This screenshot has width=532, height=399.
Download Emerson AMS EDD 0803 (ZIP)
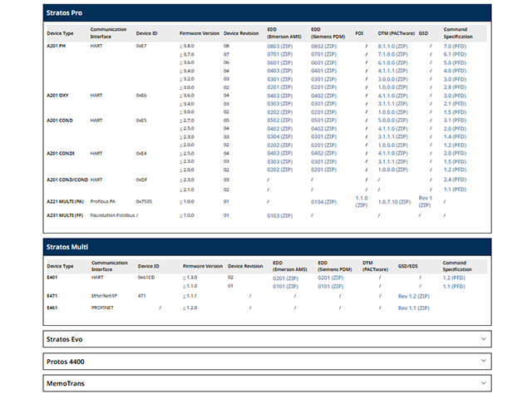pyautogui.click(x=278, y=47)
